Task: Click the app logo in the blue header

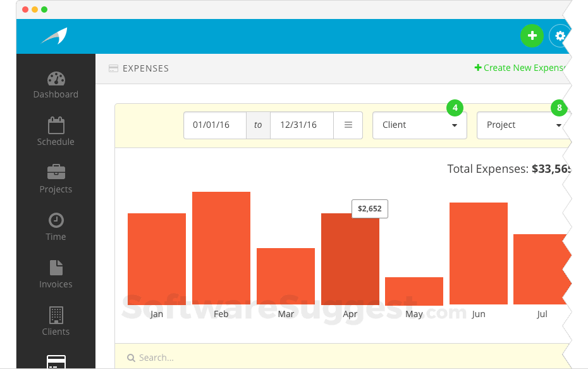Action: [54, 36]
